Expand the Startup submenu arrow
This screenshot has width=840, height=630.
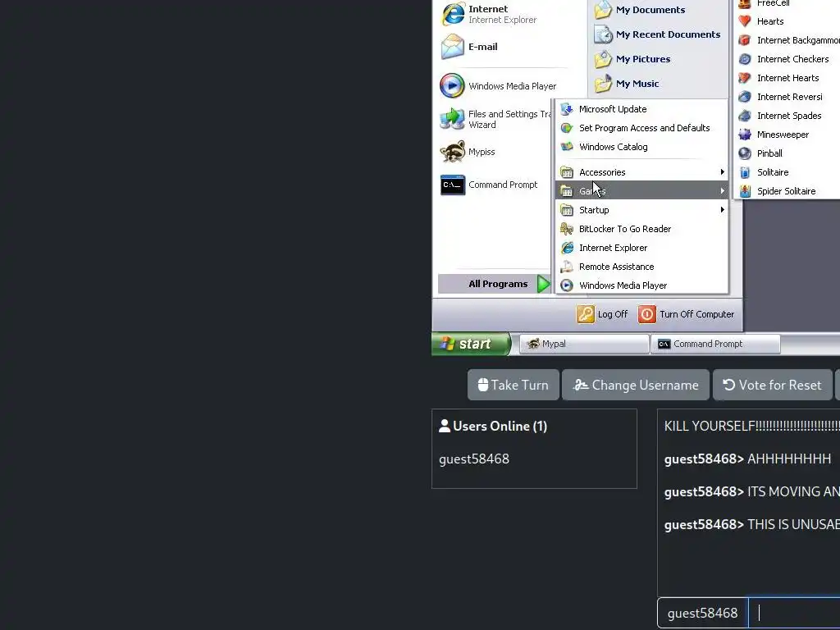tap(722, 210)
